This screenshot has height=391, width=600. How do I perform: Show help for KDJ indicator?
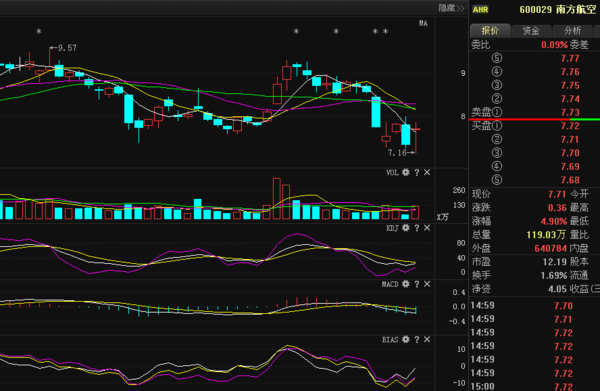click(417, 228)
